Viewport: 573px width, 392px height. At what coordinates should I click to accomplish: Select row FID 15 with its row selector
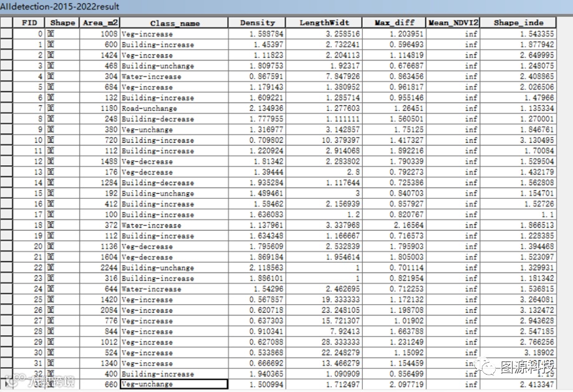coord(6,193)
